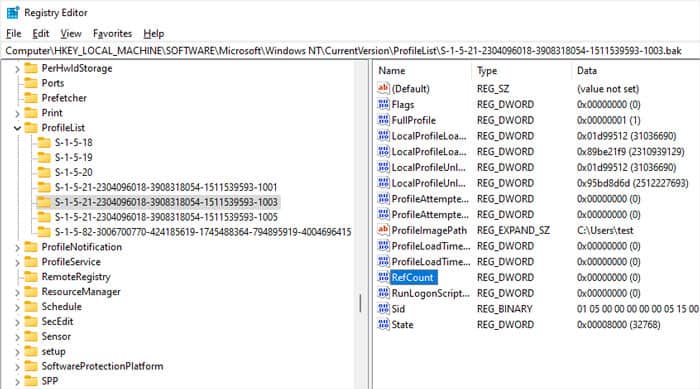Expand the Sensor key
The height and width of the screenshot is (389, 700).
[17, 338]
